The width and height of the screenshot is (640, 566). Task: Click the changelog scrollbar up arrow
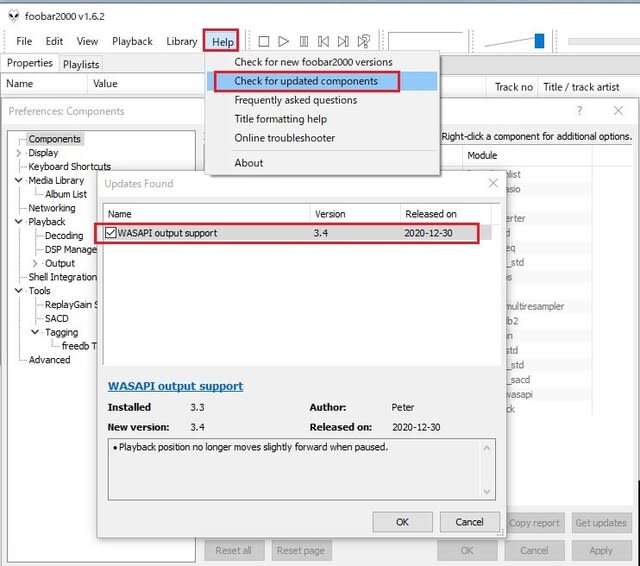(x=487, y=448)
